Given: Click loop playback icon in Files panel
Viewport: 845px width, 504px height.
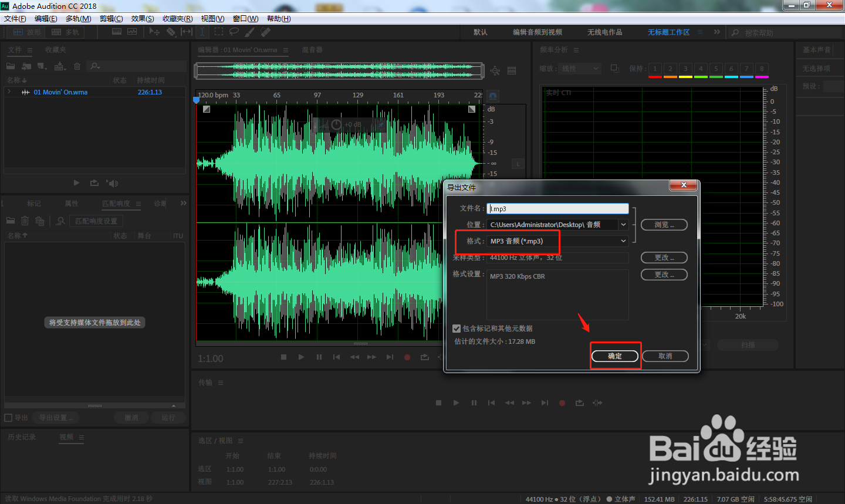Looking at the screenshot, I should coord(94,183).
